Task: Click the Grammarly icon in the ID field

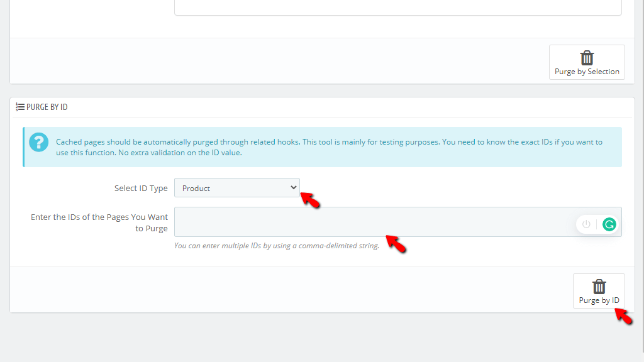Action: pos(609,224)
